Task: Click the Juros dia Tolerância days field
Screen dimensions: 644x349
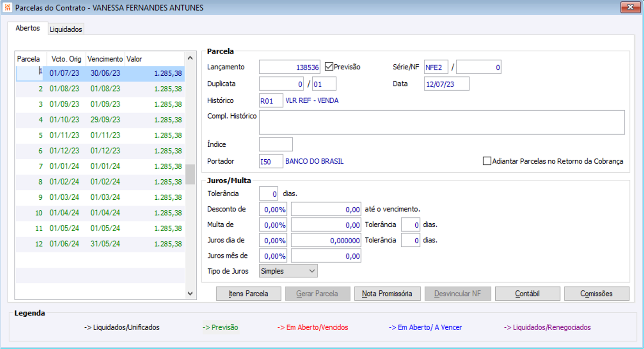Action: pos(410,240)
